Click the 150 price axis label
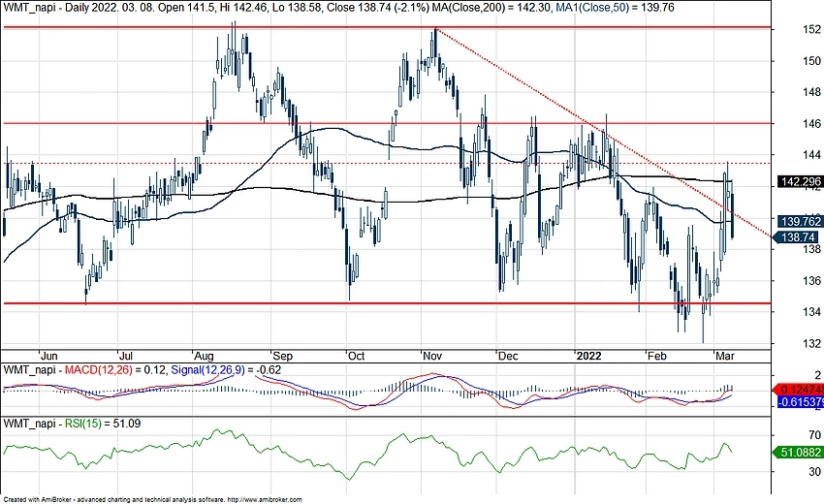This screenshot has height=504, width=824. [x=812, y=61]
